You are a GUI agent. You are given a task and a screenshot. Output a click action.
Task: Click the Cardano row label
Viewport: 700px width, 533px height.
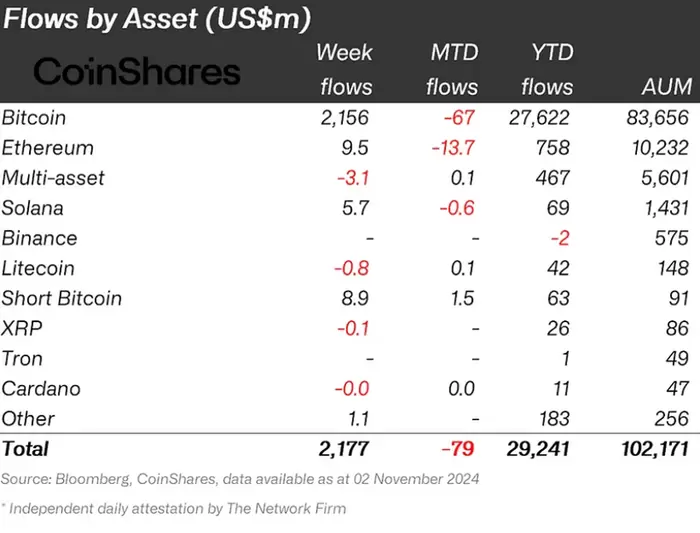coord(41,388)
